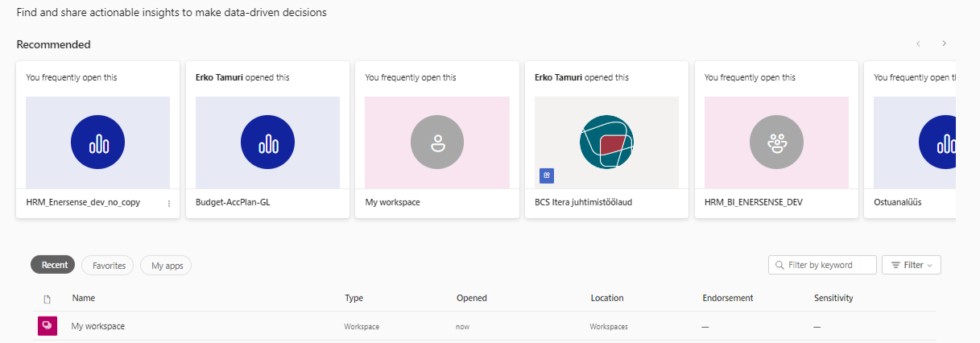The width and height of the screenshot is (980, 343).
Task: Click 'Erko Tamuri opened this' on Budget-AccPlan-GL card
Action: point(242,77)
